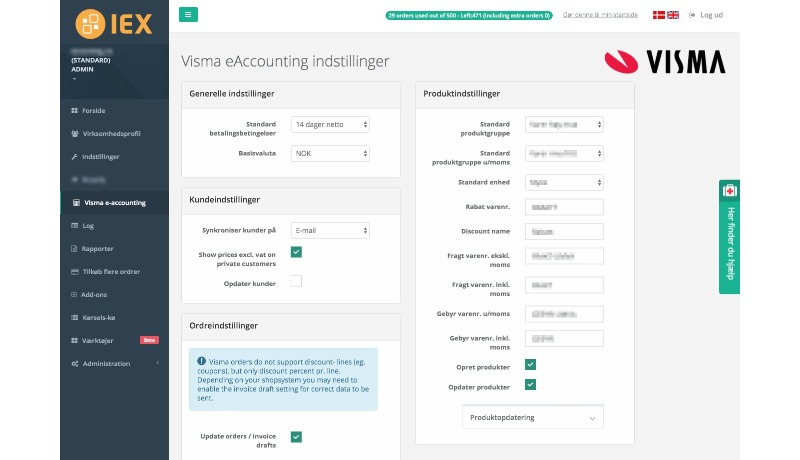800x460 pixels.
Task: Click Fragt varenr. inkl. moms field
Action: (x=564, y=285)
